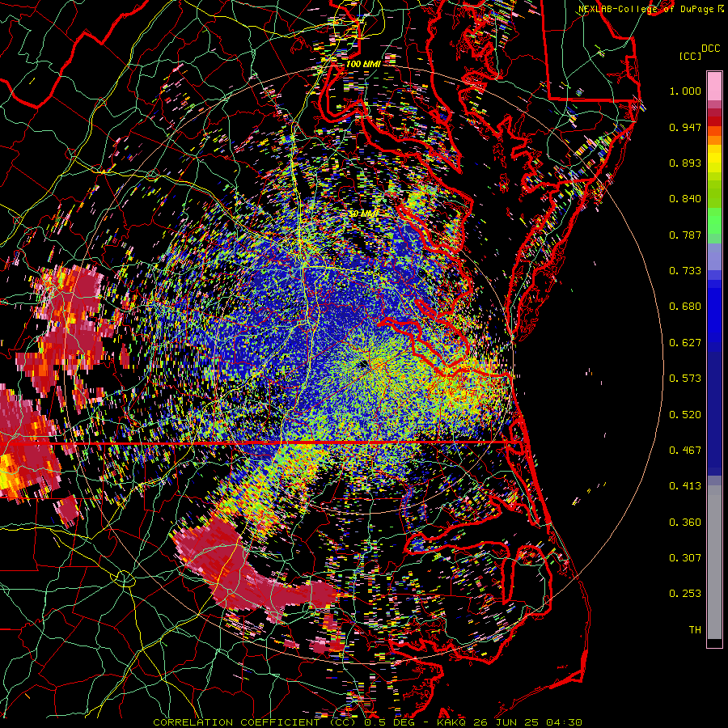Image resolution: width=728 pixels, height=728 pixels.
Task: Click the [CC] legend heading
Action: [690, 56]
